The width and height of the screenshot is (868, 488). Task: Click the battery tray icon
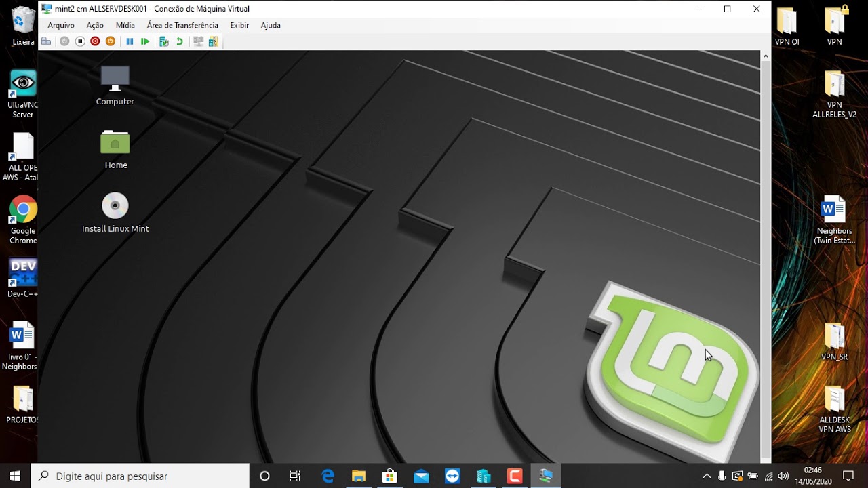coord(753,476)
